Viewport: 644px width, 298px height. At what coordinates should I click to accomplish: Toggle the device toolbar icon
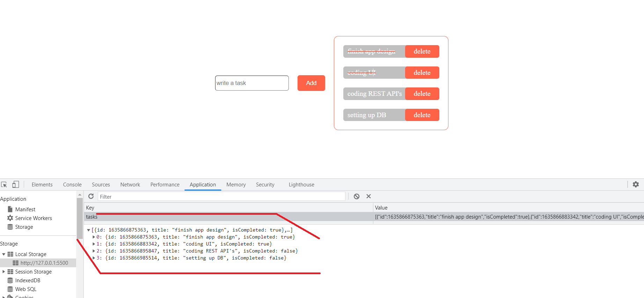pyautogui.click(x=15, y=184)
